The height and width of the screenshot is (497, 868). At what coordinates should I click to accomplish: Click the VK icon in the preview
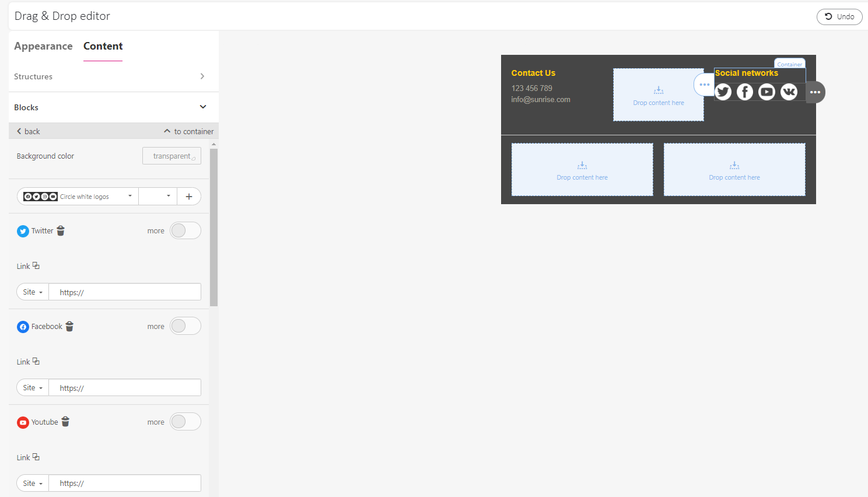[x=789, y=92]
